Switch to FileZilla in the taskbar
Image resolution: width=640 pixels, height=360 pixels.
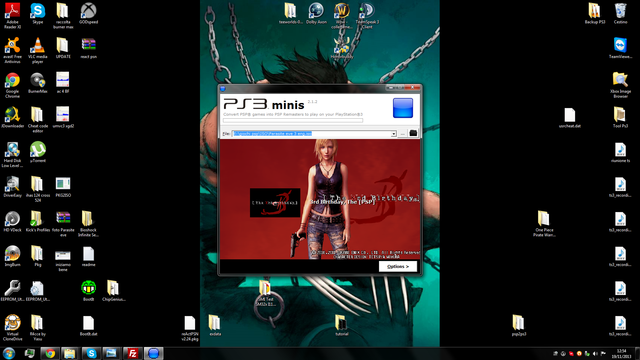(133, 353)
